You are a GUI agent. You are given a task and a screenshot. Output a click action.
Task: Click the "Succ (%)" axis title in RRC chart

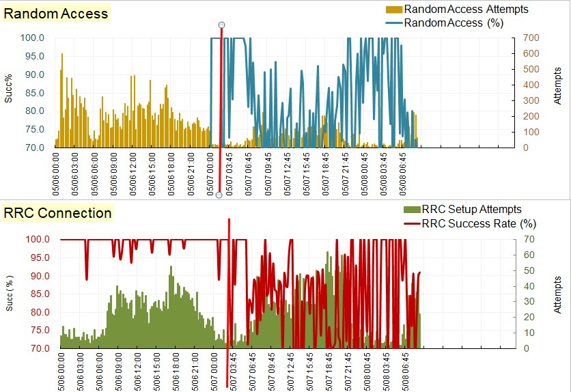[x=9, y=295]
